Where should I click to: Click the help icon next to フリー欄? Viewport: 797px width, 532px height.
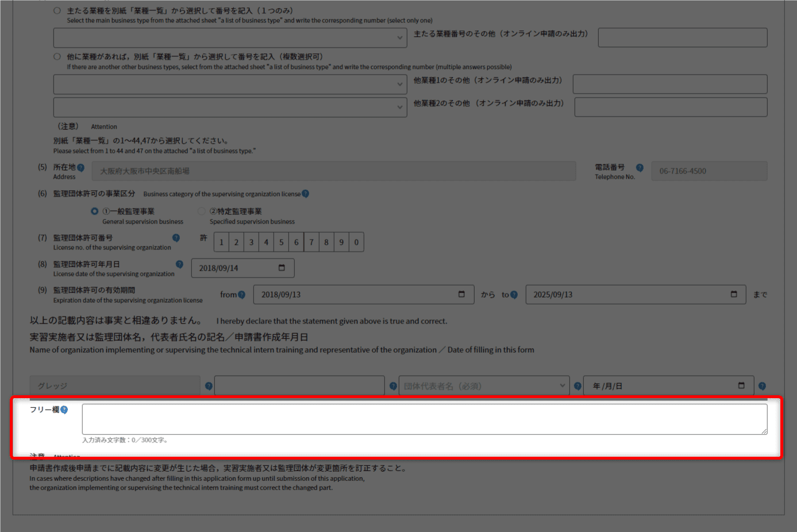(x=64, y=410)
